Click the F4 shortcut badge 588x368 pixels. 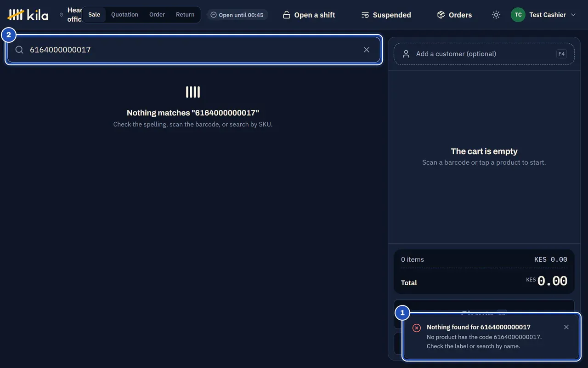pyautogui.click(x=561, y=54)
